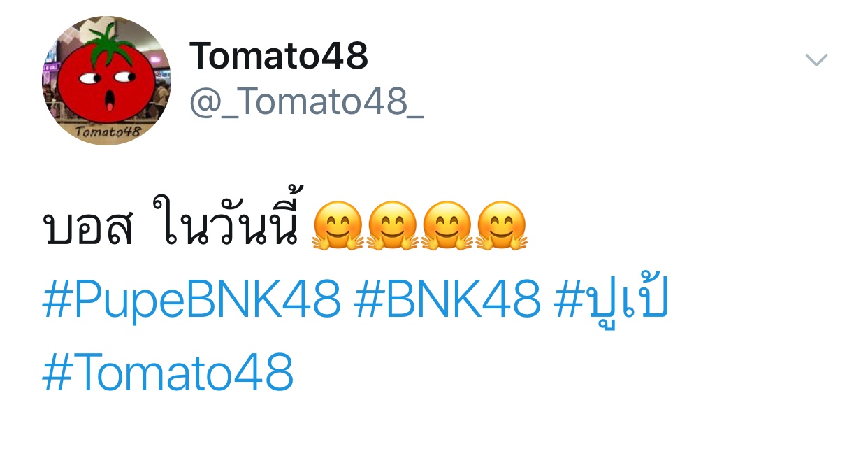Click the third hugging face emoji
Screen dimensions: 868x449
pos(447,226)
